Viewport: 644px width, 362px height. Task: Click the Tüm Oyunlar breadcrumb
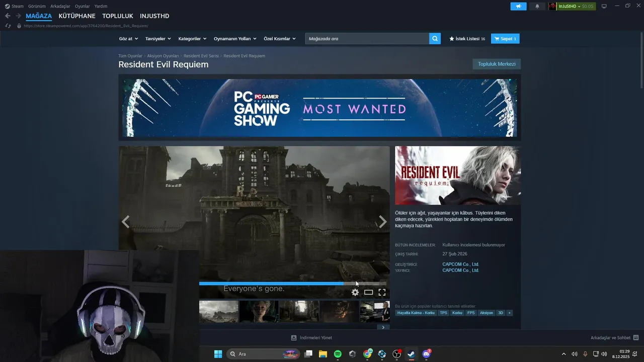[x=130, y=56]
